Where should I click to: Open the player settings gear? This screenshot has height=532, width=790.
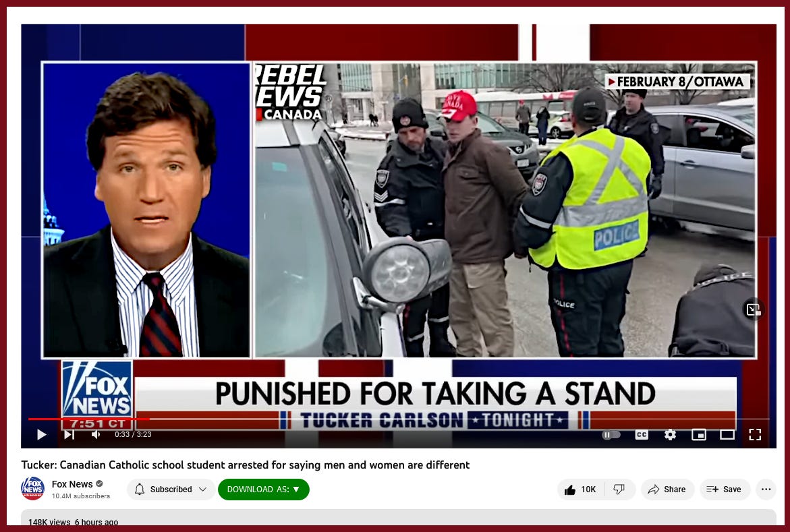(670, 434)
